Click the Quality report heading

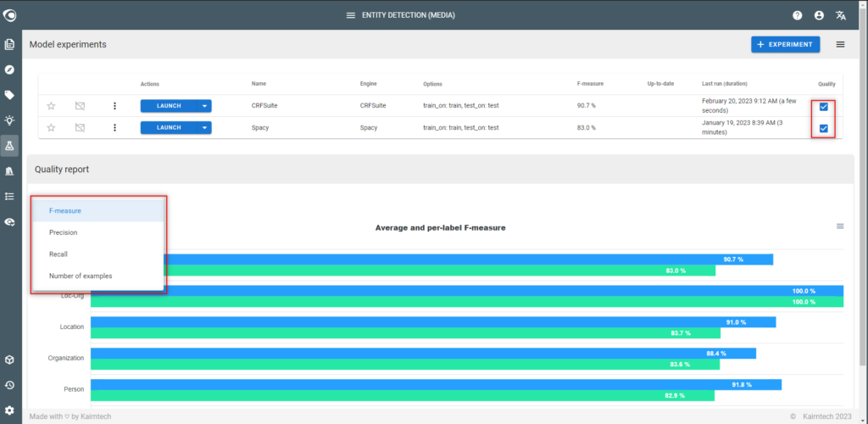pyautogui.click(x=61, y=170)
